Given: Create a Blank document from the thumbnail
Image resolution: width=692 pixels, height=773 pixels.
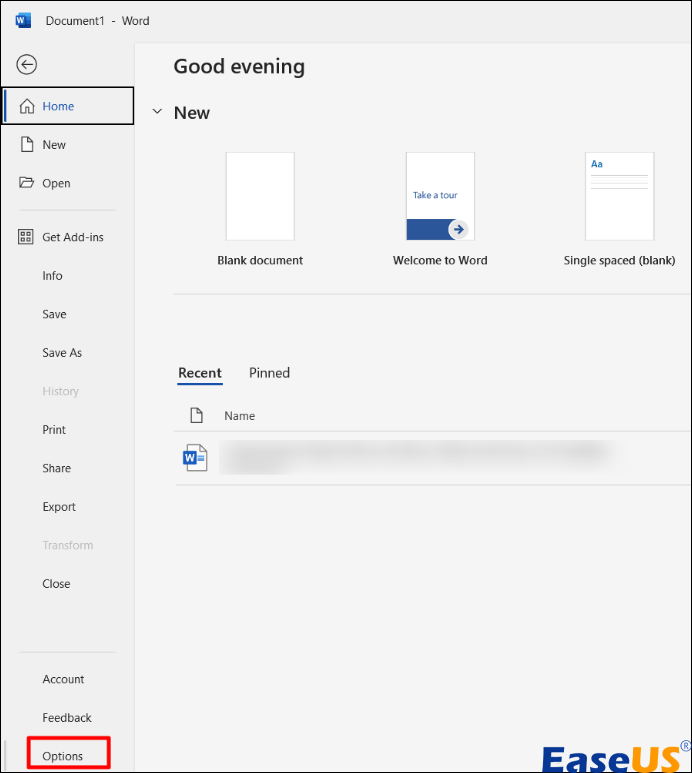Looking at the screenshot, I should 260,196.
